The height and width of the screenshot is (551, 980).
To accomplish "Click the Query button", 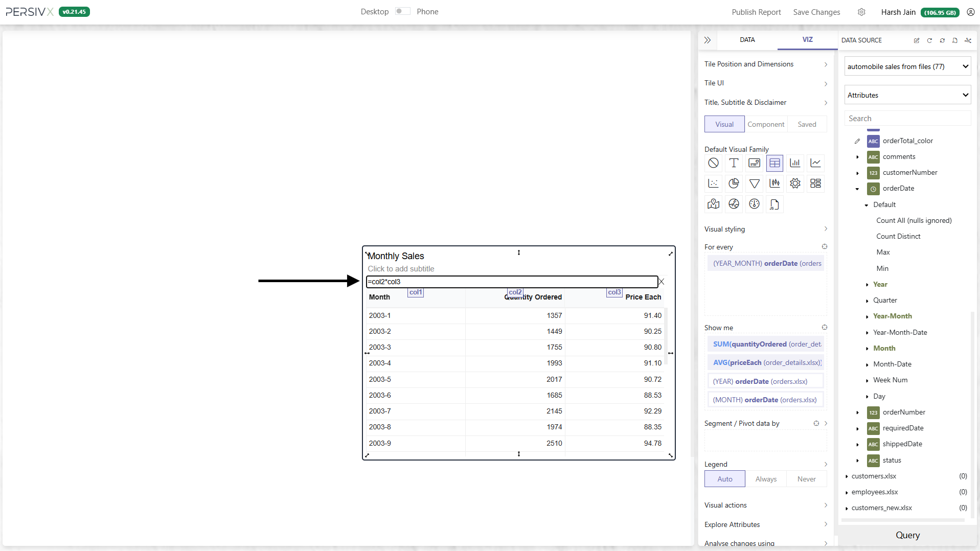I will 907,535.
